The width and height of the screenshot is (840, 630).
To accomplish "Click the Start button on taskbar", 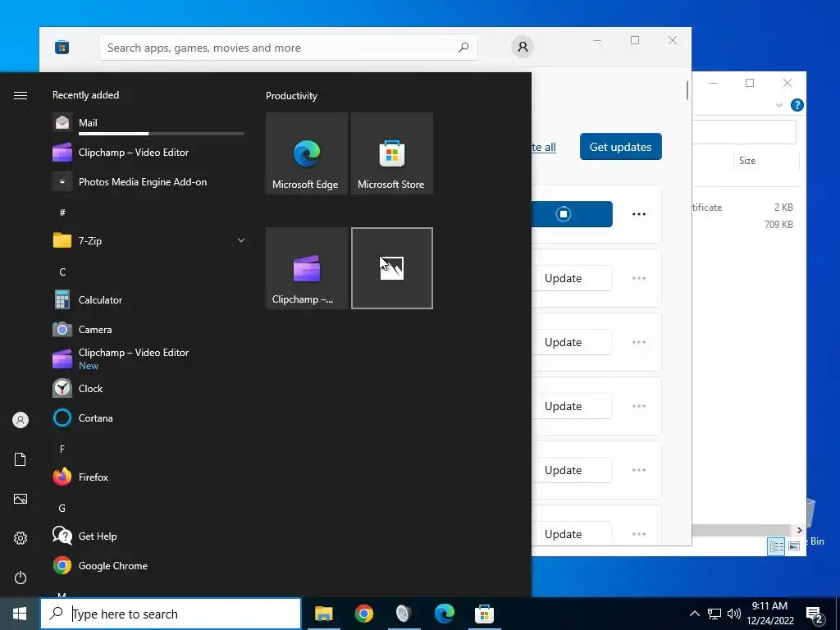I will tap(20, 614).
